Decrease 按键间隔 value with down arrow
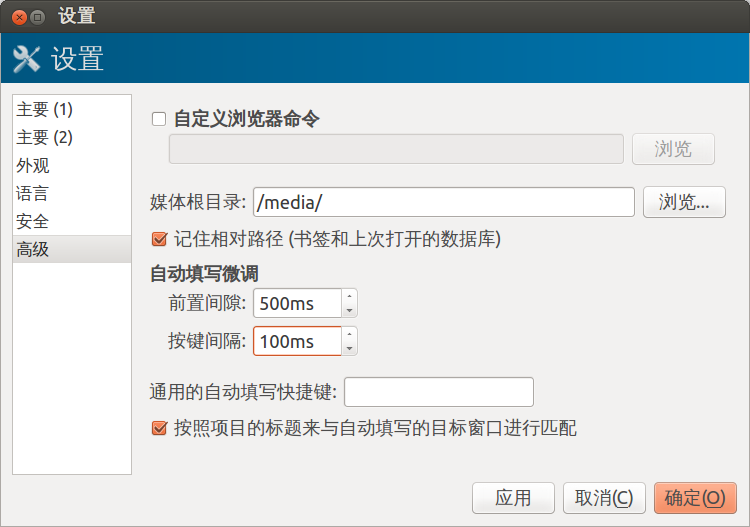Screen dimensions: 750x527 coord(349,348)
